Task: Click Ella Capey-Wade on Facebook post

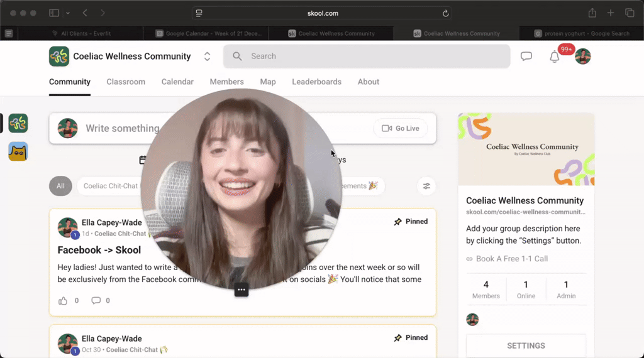Action: click(112, 223)
